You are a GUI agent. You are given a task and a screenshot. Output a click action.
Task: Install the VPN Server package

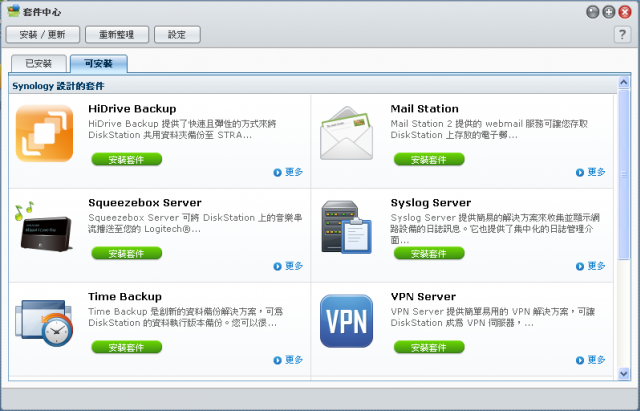429,347
